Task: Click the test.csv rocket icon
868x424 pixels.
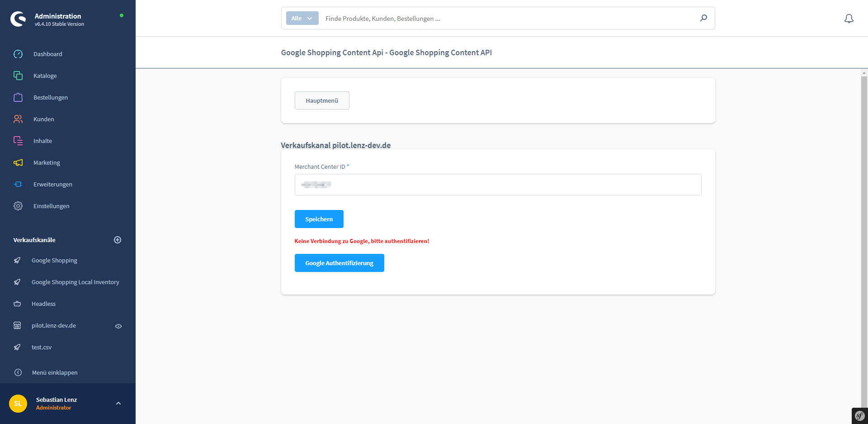Action: click(17, 347)
